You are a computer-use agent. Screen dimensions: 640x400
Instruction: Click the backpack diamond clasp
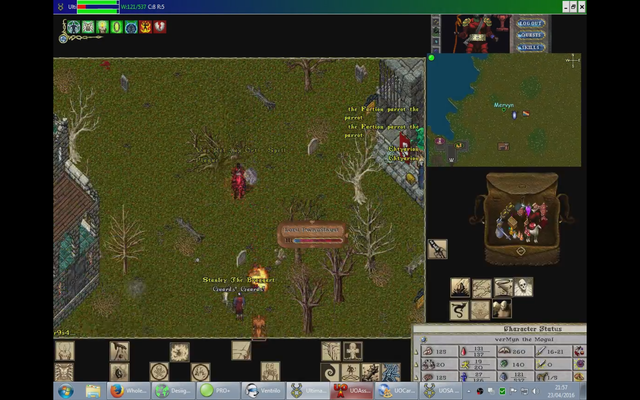tap(521, 251)
